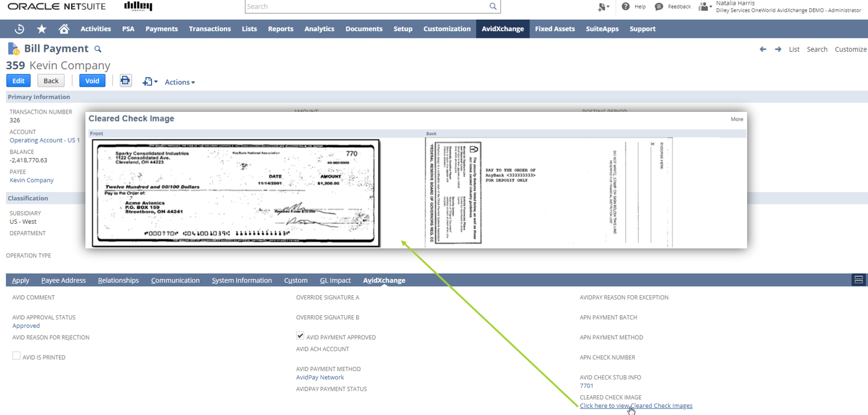Click the Natalia Harris user name
868x415 pixels.
[x=735, y=4]
